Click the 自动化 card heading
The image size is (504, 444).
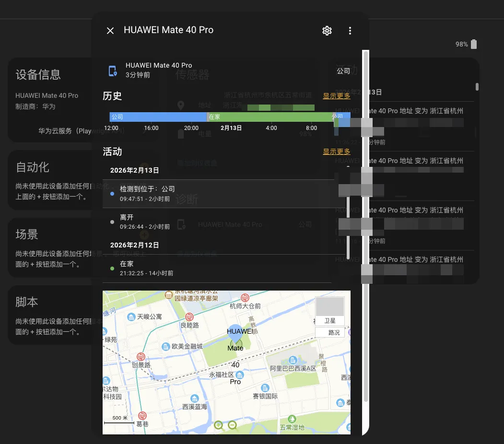[x=32, y=167]
